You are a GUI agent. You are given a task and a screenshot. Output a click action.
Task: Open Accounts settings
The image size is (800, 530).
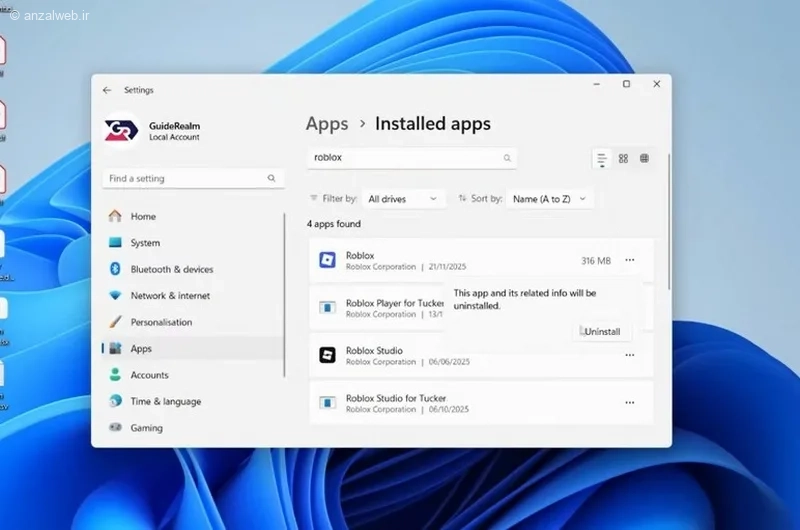click(x=193, y=375)
